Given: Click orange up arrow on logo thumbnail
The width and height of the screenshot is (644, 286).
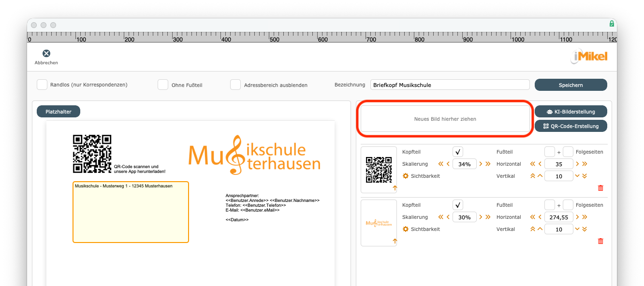Looking at the screenshot, I should [395, 241].
